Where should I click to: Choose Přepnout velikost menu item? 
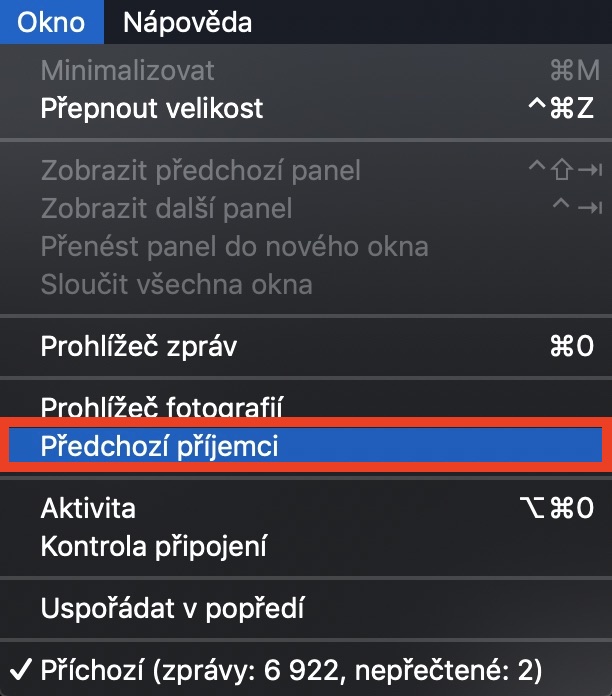pos(151,107)
